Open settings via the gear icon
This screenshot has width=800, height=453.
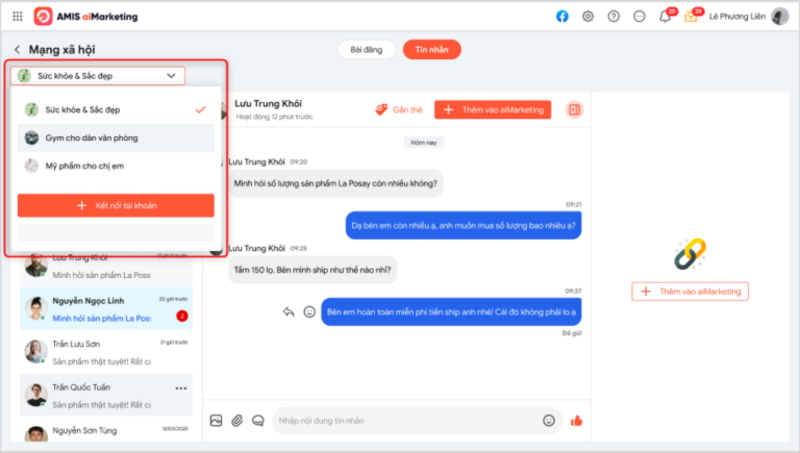pos(588,17)
